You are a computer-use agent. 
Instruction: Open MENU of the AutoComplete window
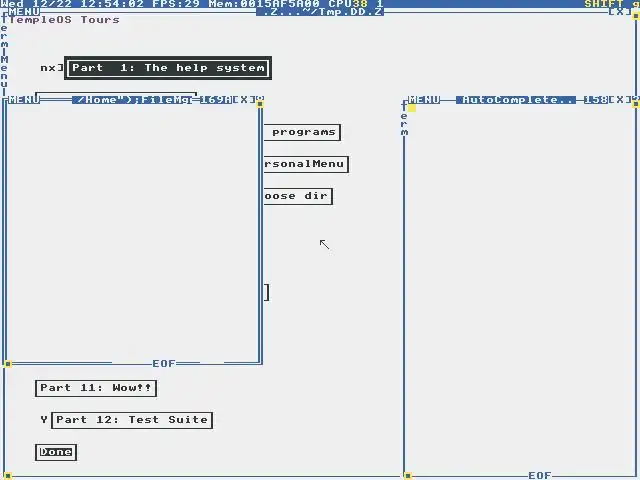(424, 100)
